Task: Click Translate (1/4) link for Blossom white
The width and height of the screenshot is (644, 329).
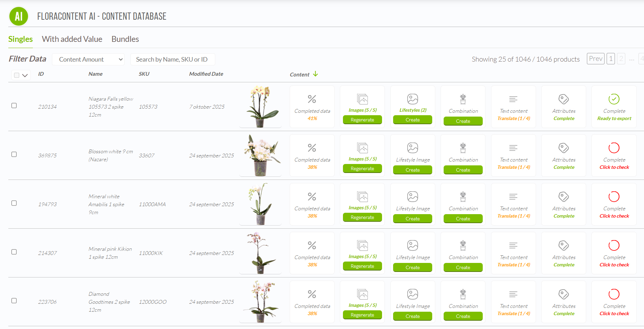Action: [514, 167]
